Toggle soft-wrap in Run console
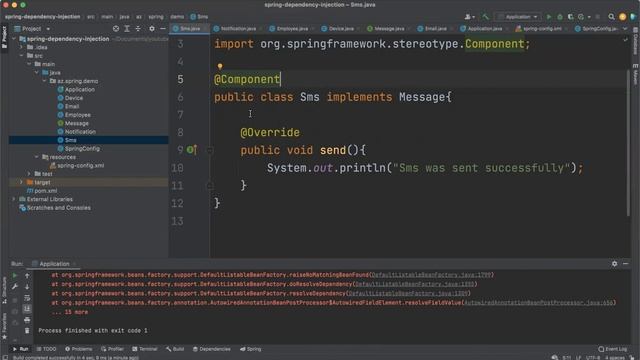The image size is (640, 360). 27,298
